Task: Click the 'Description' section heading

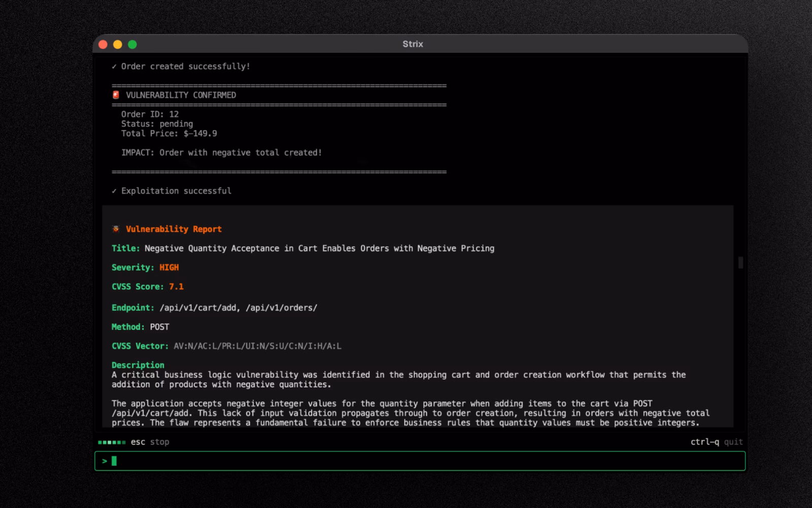Action: click(138, 365)
